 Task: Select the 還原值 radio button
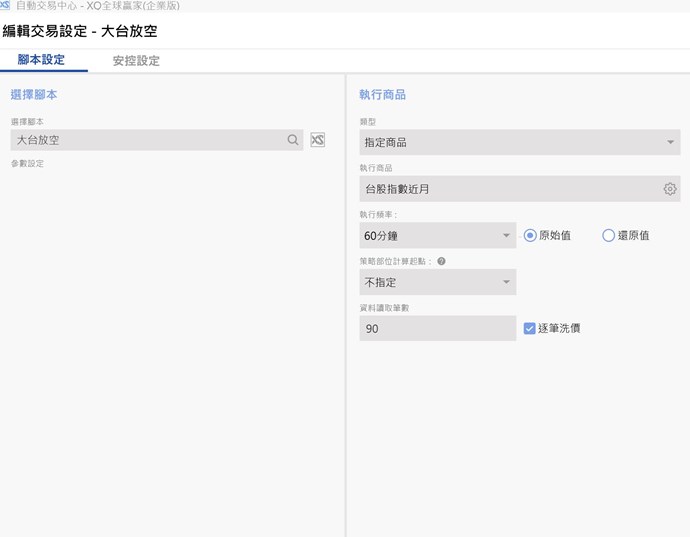click(608, 235)
